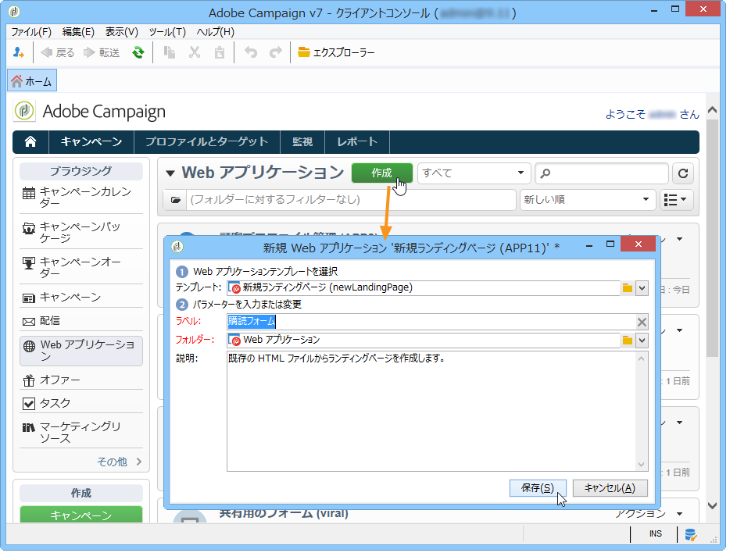The width and height of the screenshot is (737, 560).
Task: Click main page scrollbar down arrow
Action: tap(713, 505)
